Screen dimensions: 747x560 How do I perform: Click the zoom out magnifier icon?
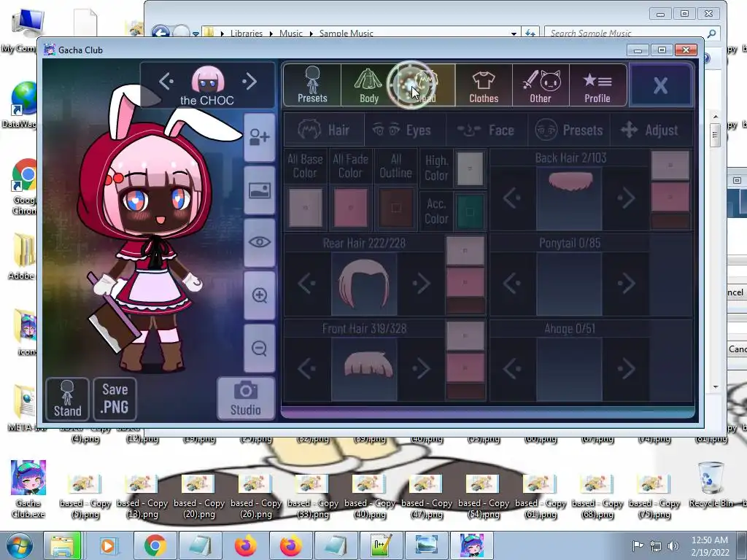pyautogui.click(x=259, y=348)
